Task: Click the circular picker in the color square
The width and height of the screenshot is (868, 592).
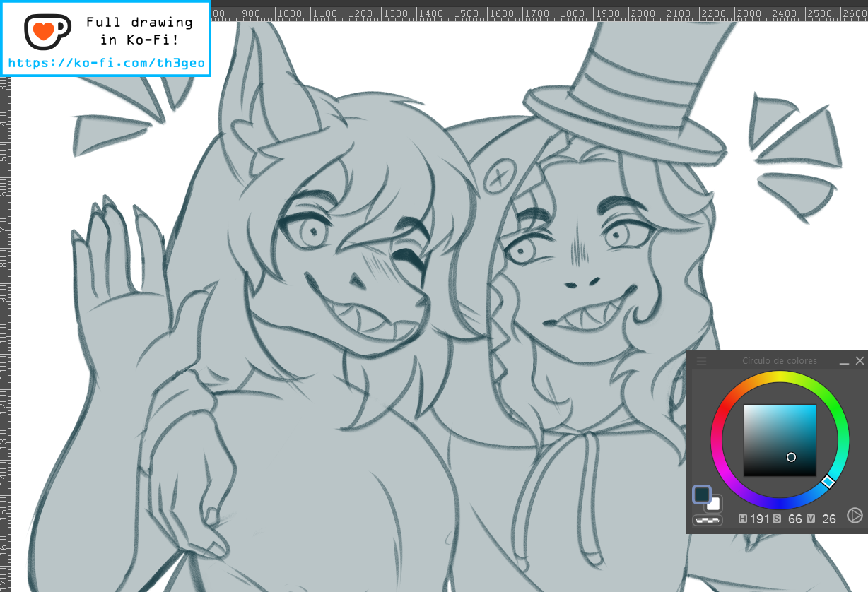Action: pos(791,457)
